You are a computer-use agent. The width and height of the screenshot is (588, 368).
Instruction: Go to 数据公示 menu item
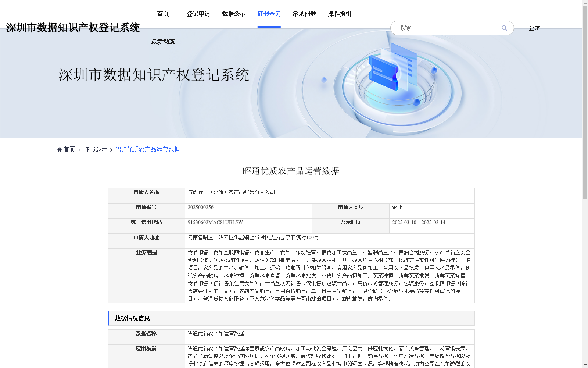click(x=234, y=14)
